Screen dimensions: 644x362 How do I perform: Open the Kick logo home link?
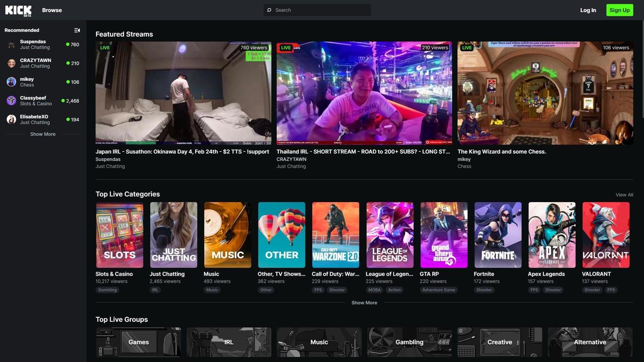click(x=18, y=10)
